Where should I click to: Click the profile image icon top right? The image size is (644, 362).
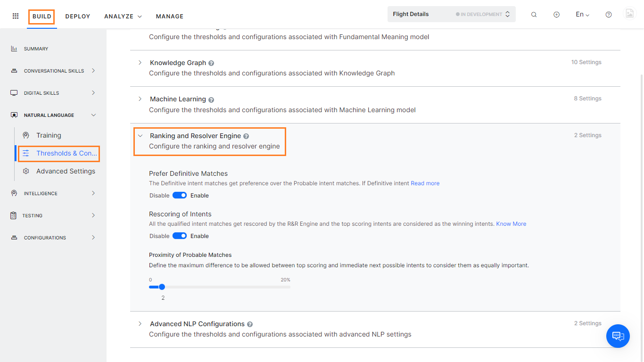coord(630,14)
